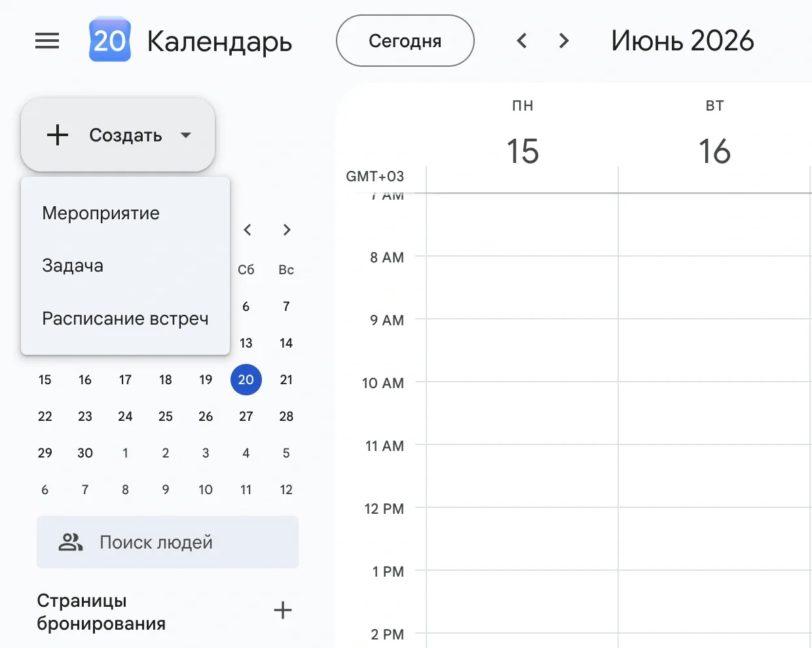Expand the Создать dropdown arrow
The width and height of the screenshot is (812, 648).
click(186, 135)
